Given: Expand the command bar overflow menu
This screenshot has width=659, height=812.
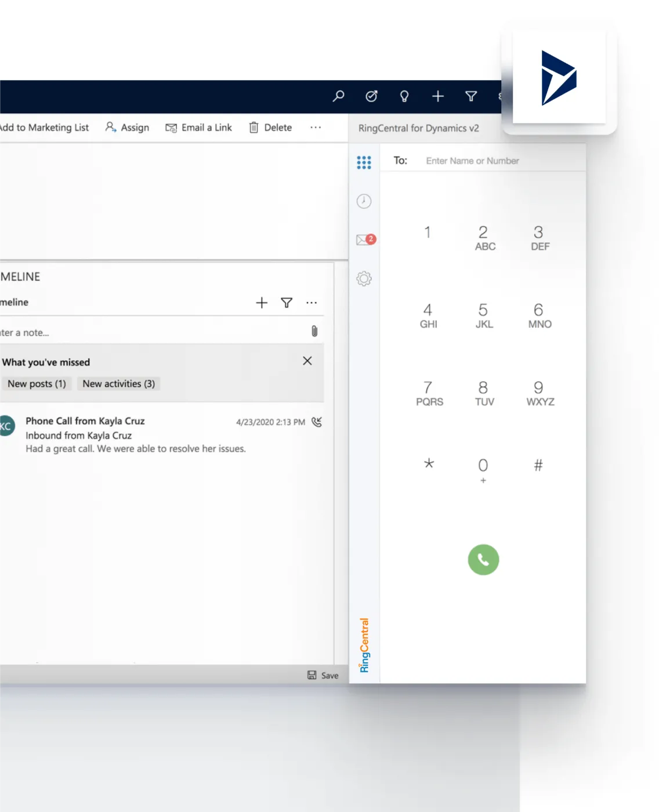Looking at the screenshot, I should pos(316,128).
